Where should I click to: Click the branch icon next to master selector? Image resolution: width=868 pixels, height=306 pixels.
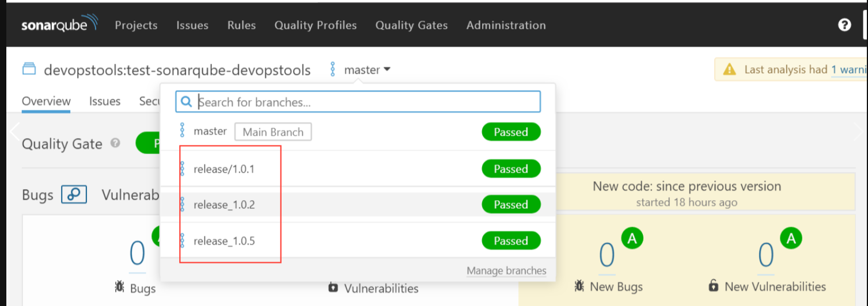(332, 70)
